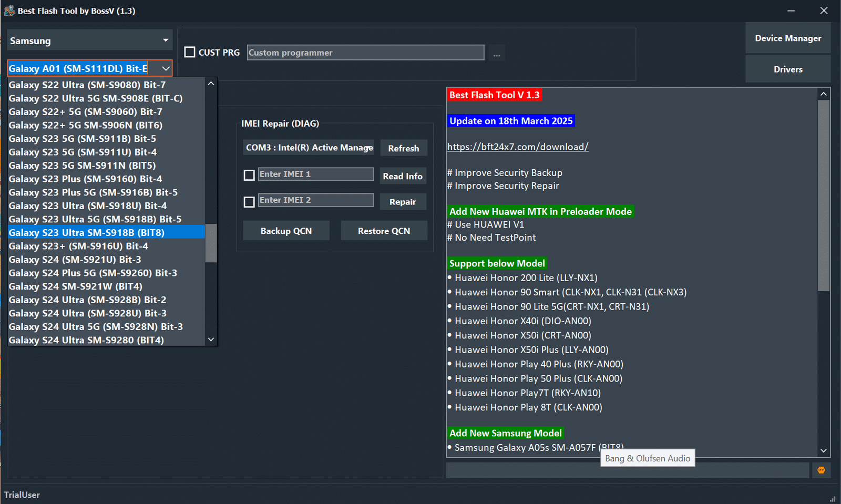Viewport: 841px width, 504px height.
Task: Close the Best Flash Tool window
Action: [x=824, y=11]
